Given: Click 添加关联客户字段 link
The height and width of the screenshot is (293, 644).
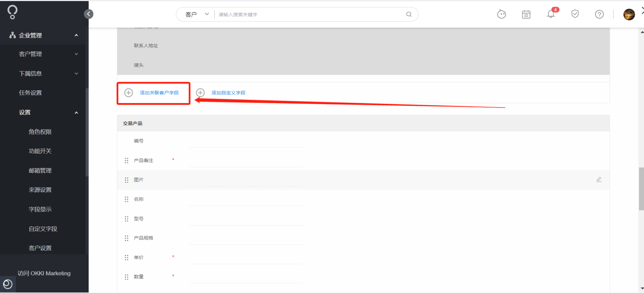Looking at the screenshot, I should click(x=159, y=93).
